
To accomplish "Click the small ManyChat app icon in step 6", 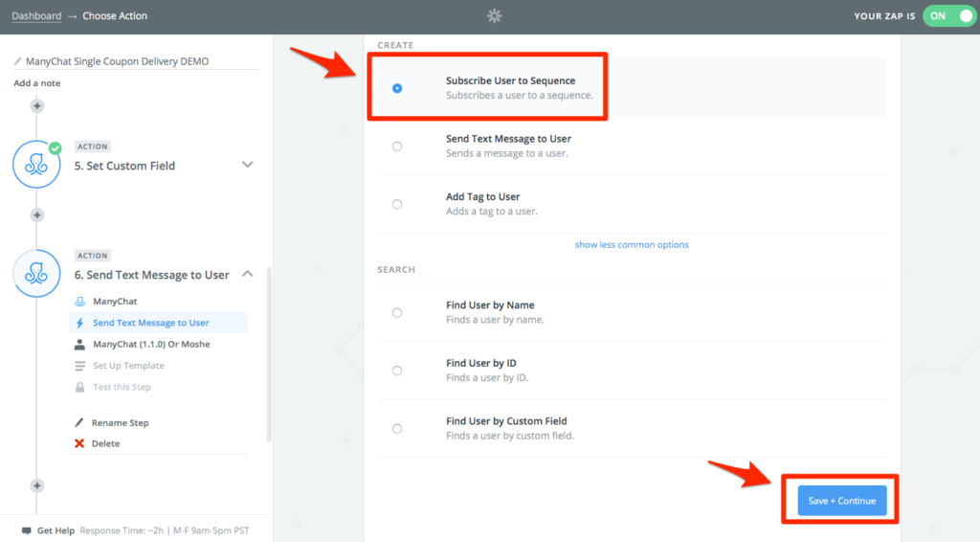I will click(x=80, y=302).
